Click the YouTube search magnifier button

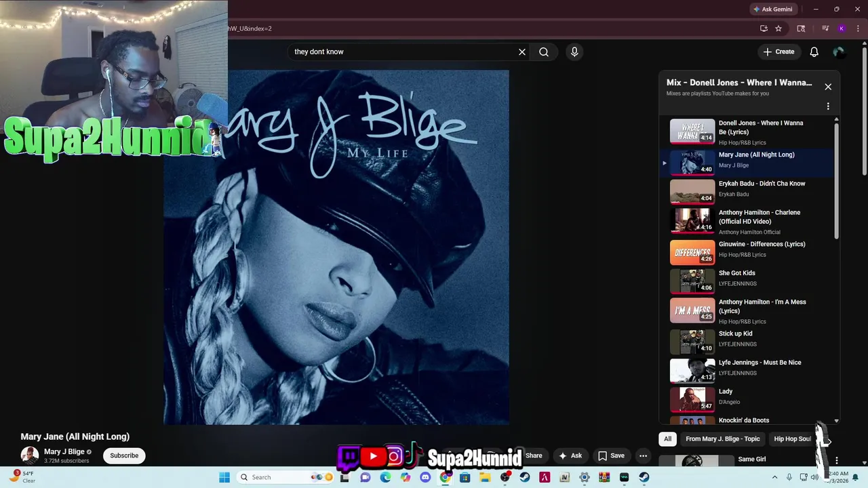point(544,52)
